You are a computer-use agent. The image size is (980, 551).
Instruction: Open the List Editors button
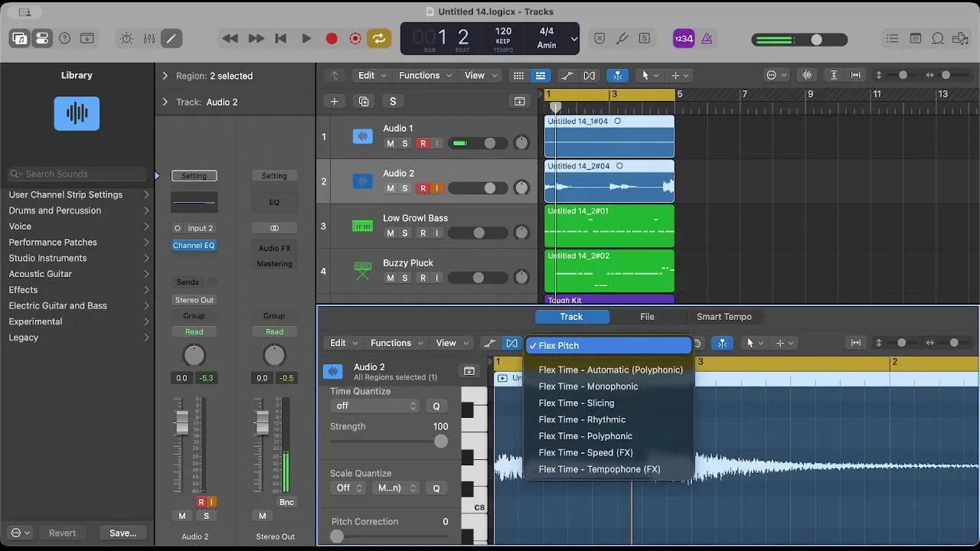(x=892, y=38)
